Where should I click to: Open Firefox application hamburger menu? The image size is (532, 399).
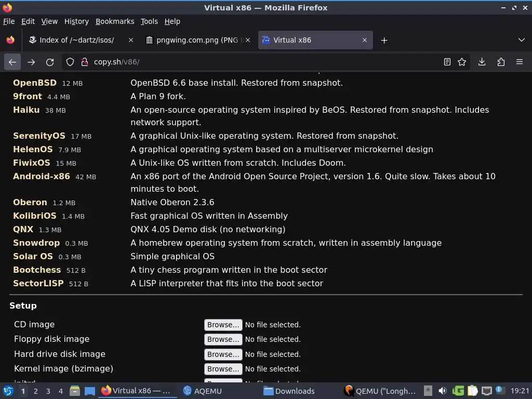(x=520, y=62)
